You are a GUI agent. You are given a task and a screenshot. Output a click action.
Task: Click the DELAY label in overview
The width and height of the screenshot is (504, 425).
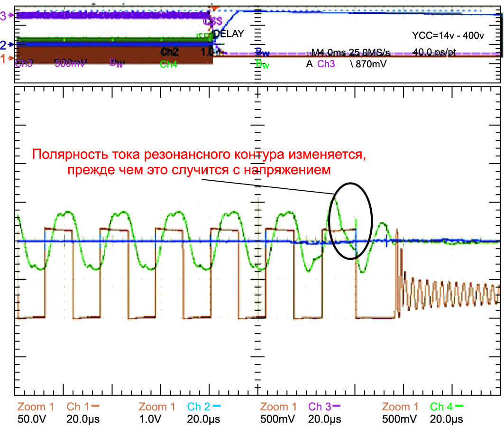228,34
